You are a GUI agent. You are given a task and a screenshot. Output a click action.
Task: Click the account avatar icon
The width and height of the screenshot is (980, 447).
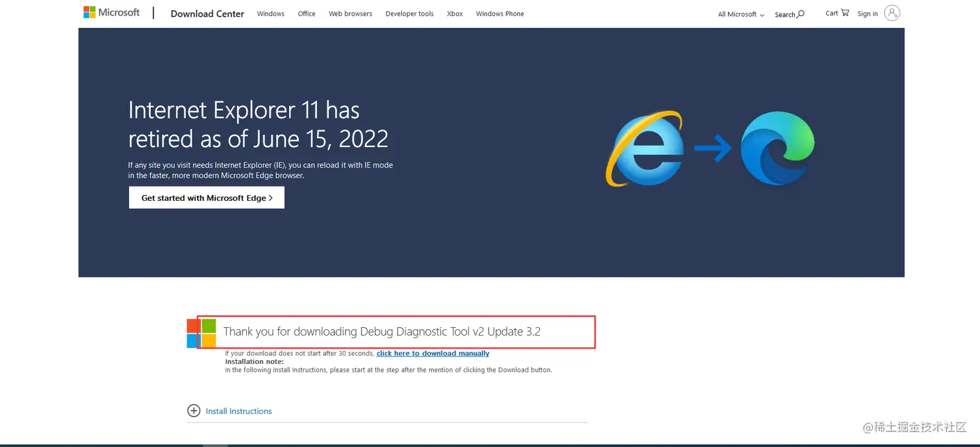(892, 13)
